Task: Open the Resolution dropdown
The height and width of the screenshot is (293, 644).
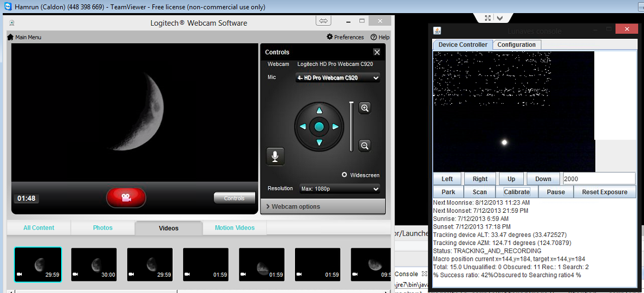Action: point(339,189)
